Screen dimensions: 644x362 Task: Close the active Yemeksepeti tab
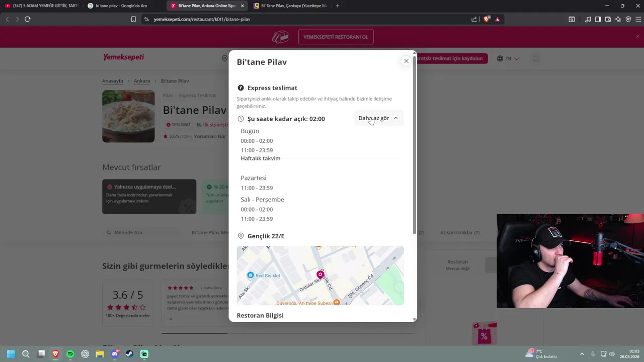pos(243,6)
